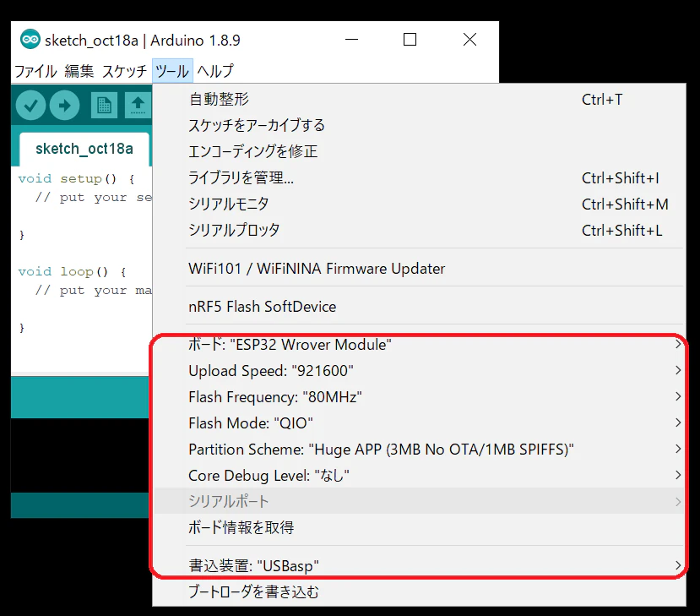Click the void loop() code line

(x=73, y=271)
